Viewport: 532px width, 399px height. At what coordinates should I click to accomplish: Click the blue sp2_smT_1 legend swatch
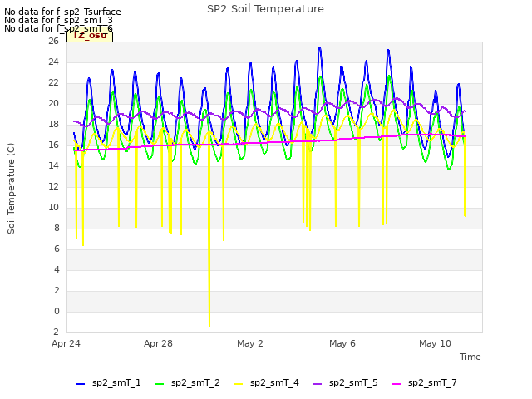(x=80, y=384)
